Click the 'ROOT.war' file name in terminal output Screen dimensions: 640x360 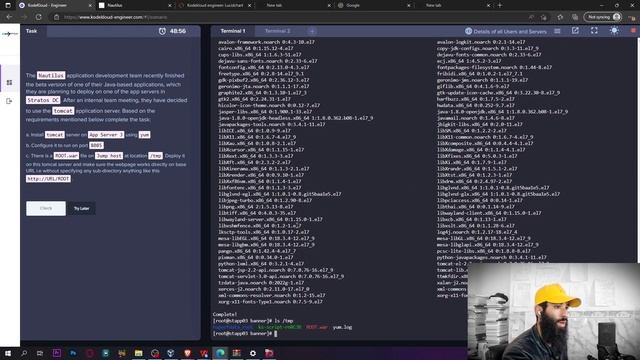pos(317,327)
